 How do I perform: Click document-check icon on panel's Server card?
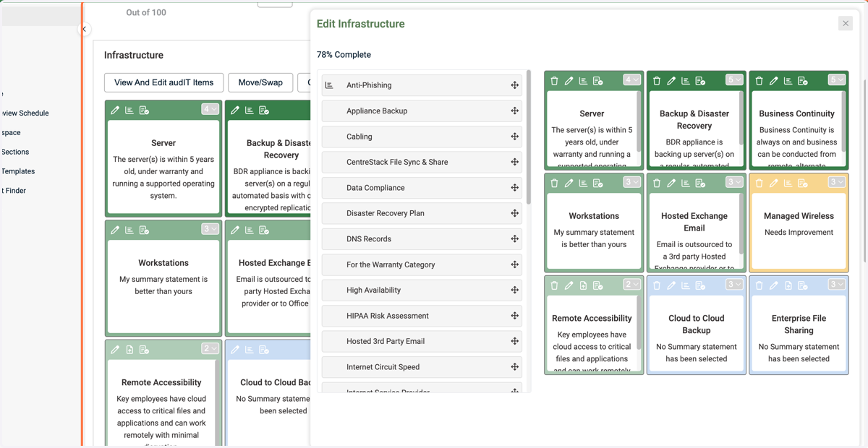click(598, 81)
